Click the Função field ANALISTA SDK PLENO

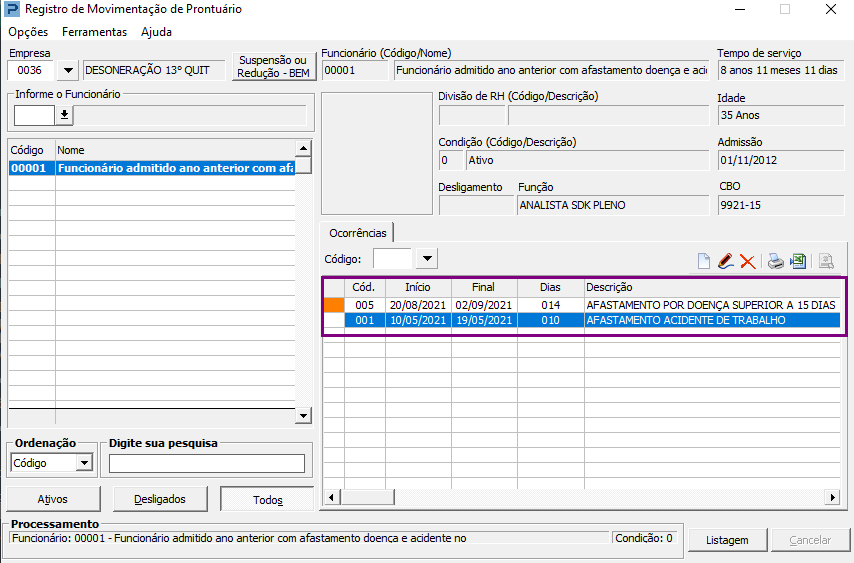pos(613,205)
